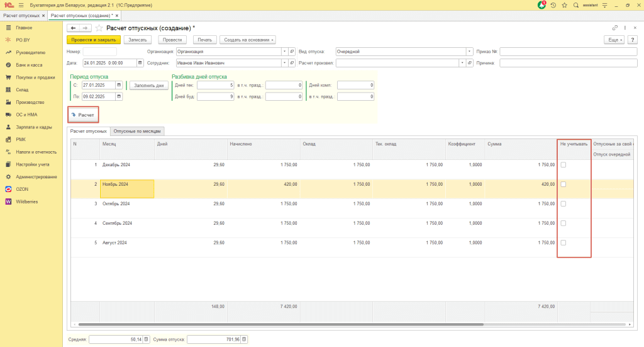Open Зарплата и кадры sidebar section

pos(34,127)
